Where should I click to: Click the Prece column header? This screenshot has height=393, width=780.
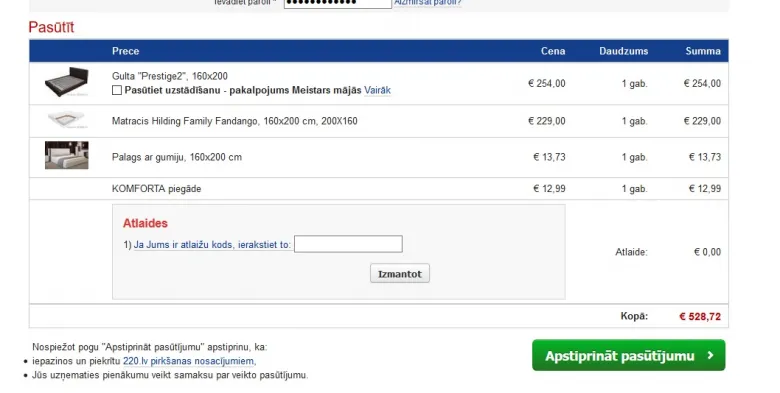125,51
